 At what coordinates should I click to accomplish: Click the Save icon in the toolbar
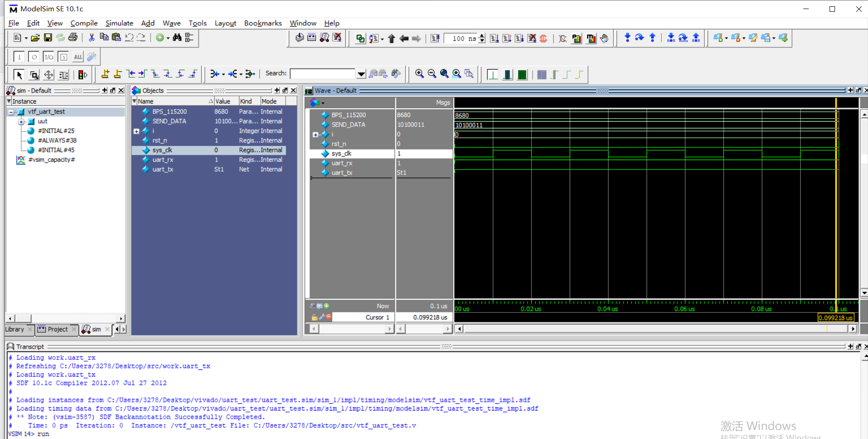(48, 38)
